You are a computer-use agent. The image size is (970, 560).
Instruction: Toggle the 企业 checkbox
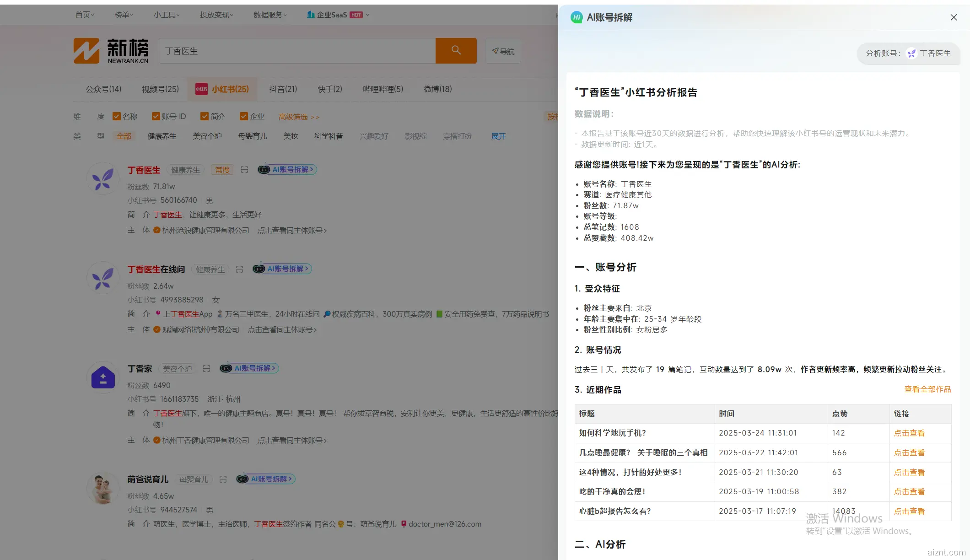243,117
